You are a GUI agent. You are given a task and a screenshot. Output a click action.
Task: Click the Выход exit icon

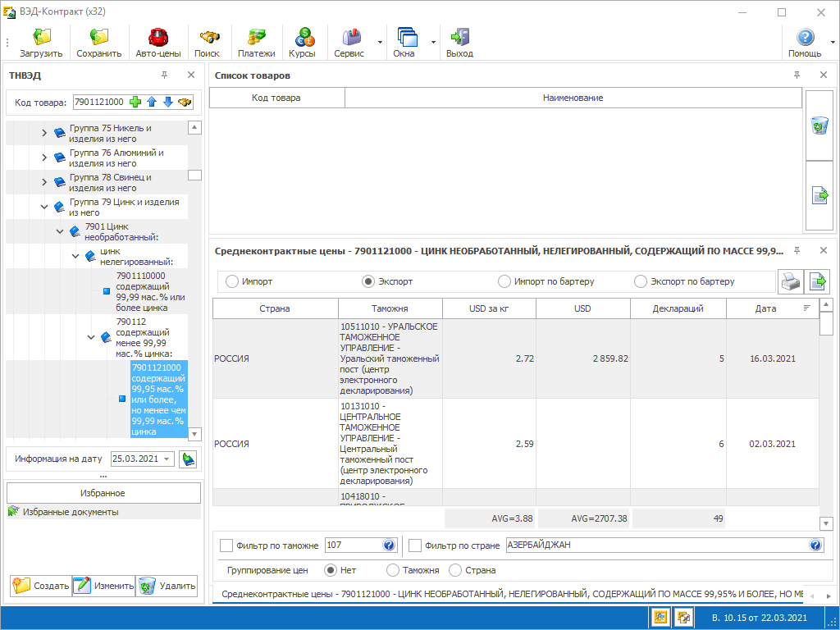459,36
